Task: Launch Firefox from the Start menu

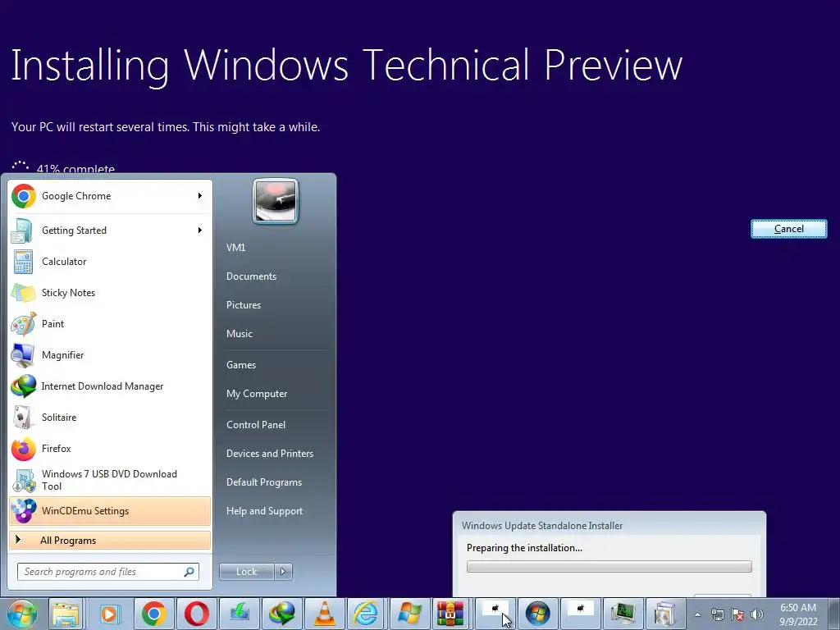Action: point(110,449)
